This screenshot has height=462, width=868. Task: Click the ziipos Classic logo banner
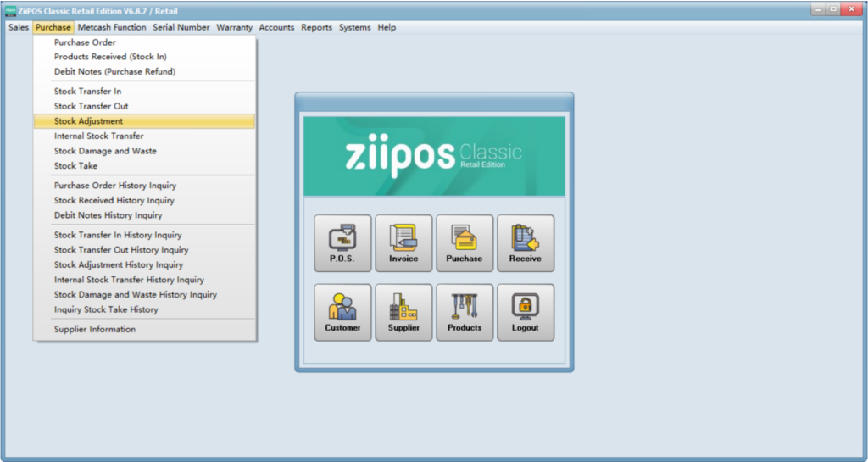[x=434, y=156]
